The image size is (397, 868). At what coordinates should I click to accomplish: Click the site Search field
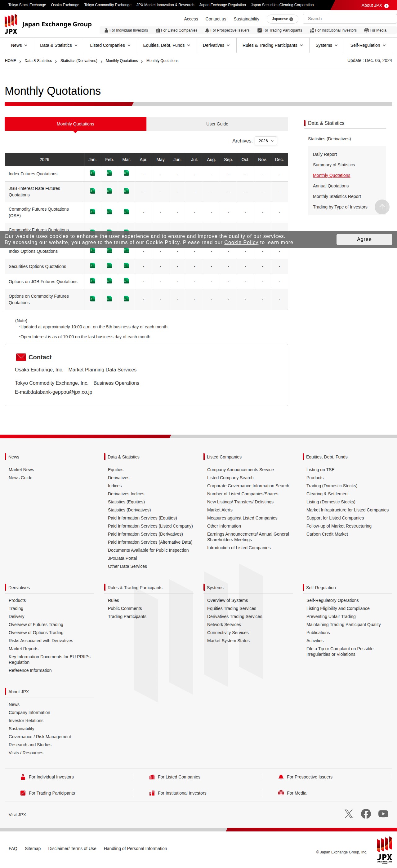coord(350,19)
